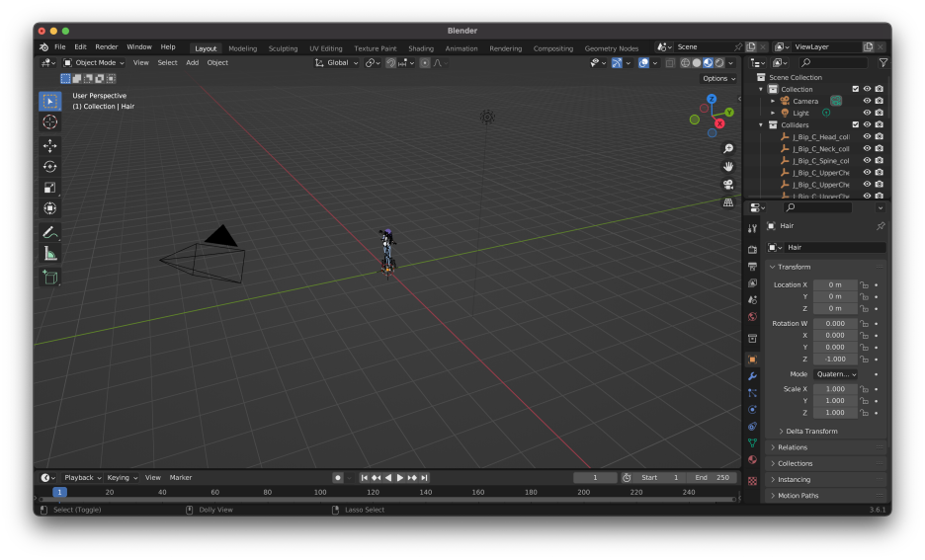Select the Move tool
The image size is (925, 560).
(50, 145)
